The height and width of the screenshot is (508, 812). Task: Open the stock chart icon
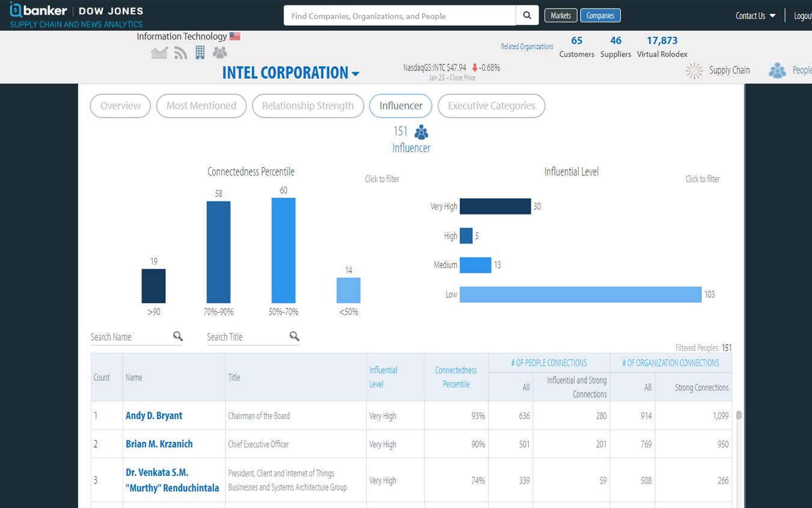coord(159,53)
